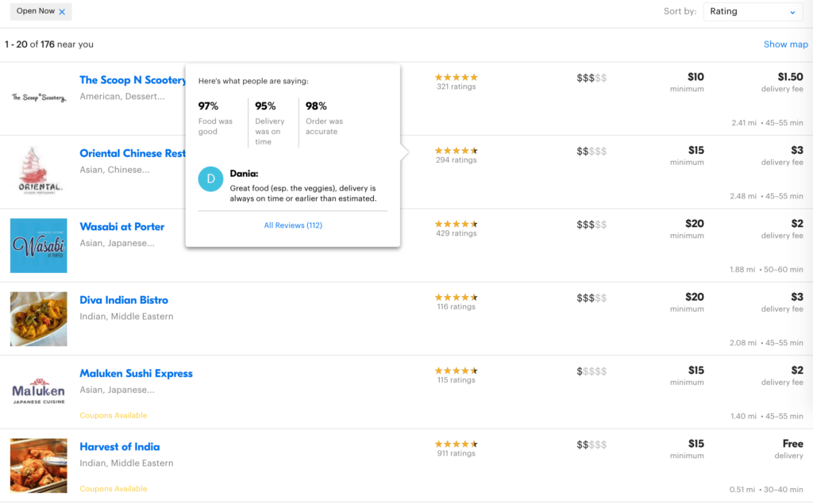
Task: Click the Oriental Chinese restaurant logo
Action: tap(38, 171)
